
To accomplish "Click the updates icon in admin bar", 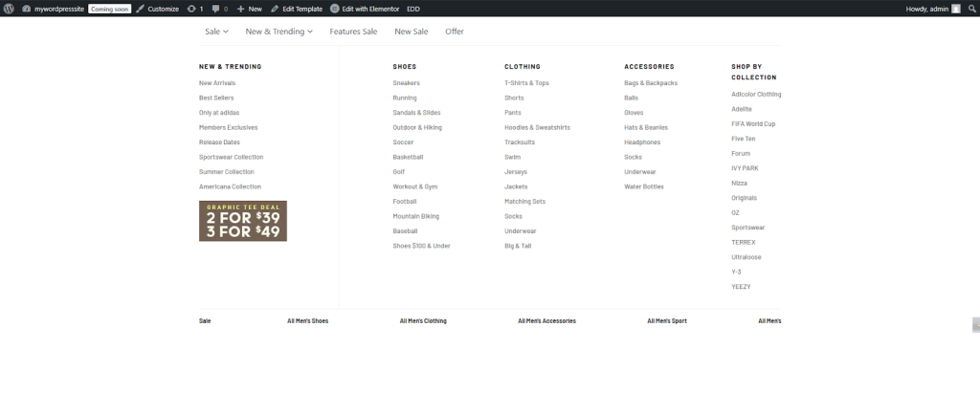I will coord(192,8).
